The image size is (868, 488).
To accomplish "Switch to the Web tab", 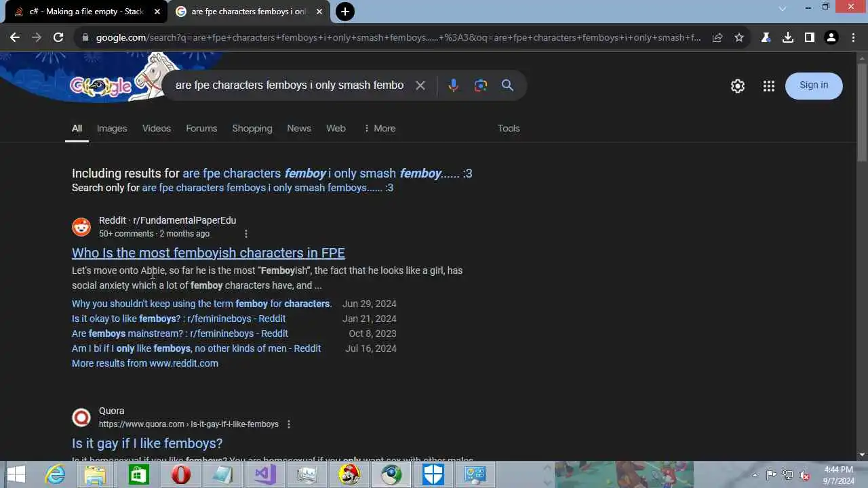I will (336, 128).
